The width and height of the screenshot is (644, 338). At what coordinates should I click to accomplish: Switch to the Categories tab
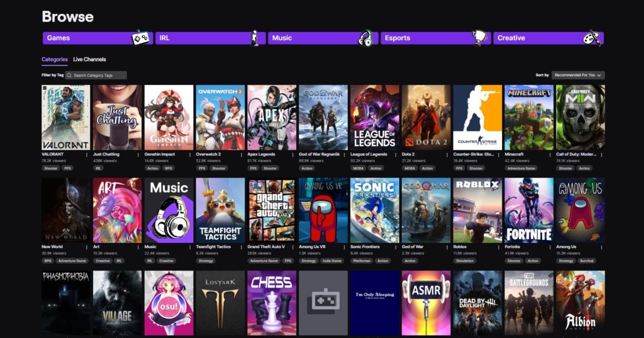coord(55,59)
